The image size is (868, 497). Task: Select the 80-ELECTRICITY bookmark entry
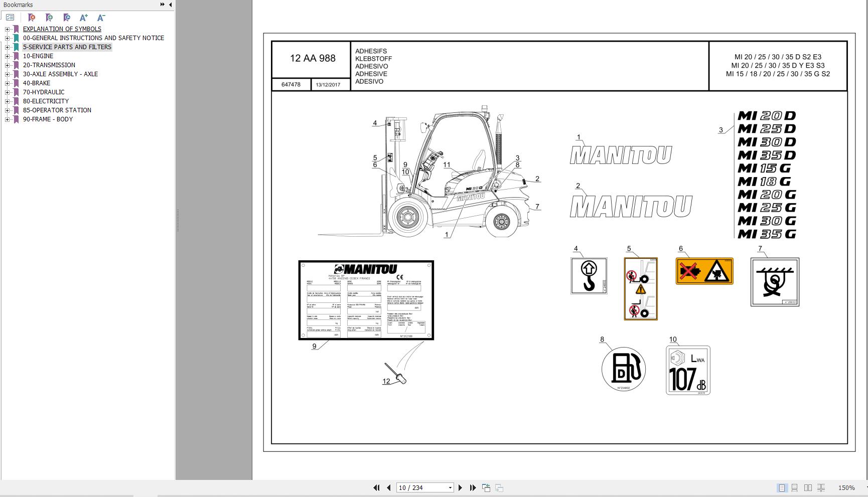[x=46, y=101]
